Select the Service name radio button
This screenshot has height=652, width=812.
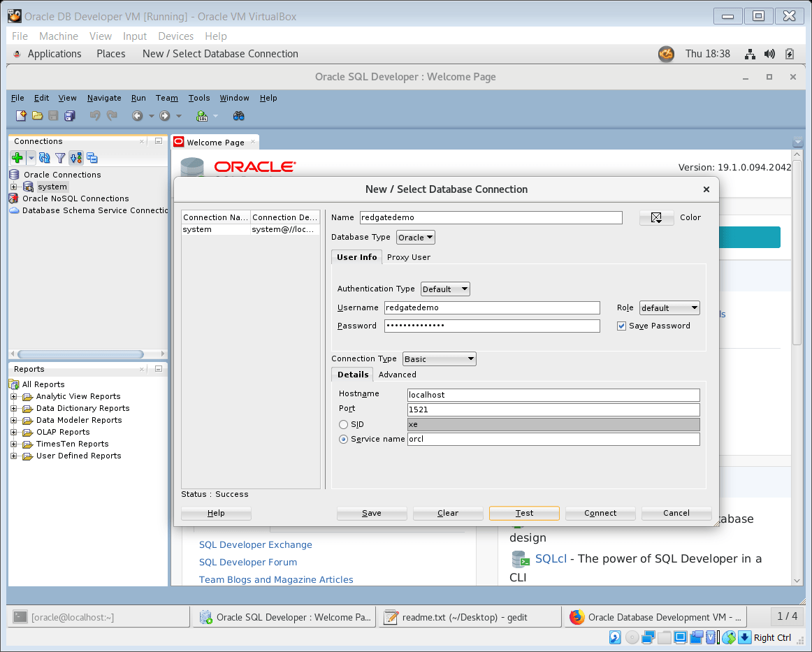pos(343,439)
